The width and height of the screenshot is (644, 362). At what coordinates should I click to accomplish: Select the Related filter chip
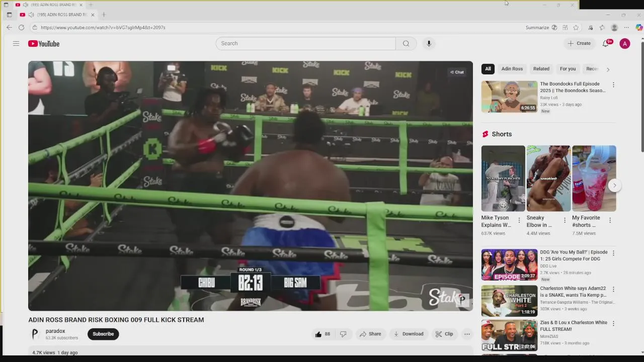click(x=541, y=69)
